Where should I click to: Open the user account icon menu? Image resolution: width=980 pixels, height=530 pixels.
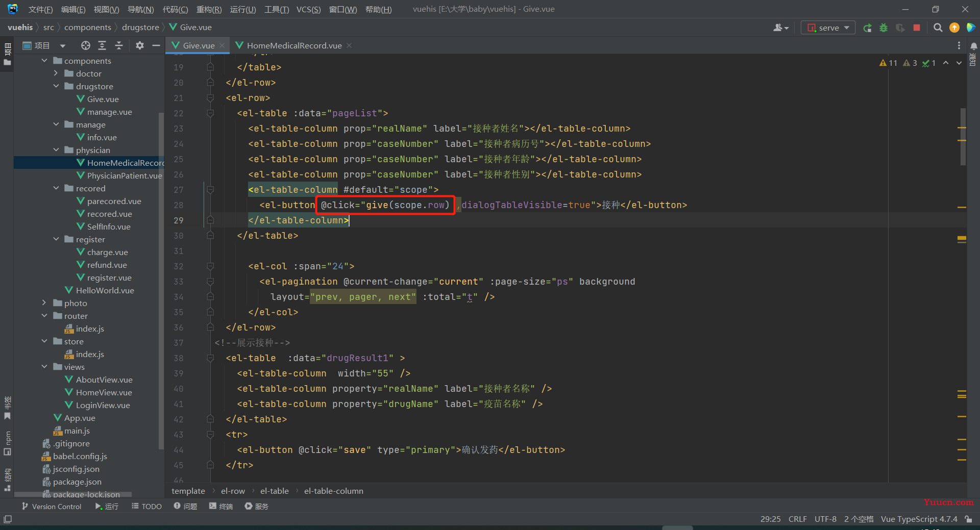pos(780,28)
